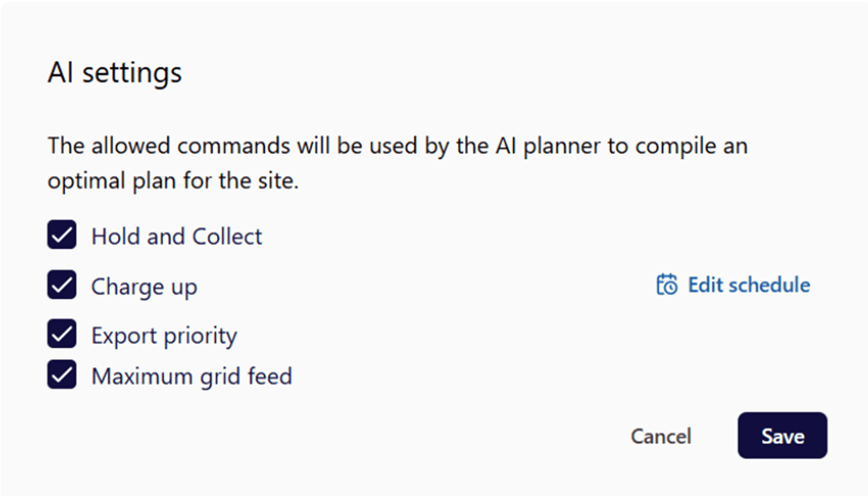
Task: Click the description's first line about allowed commands
Action: (x=397, y=146)
